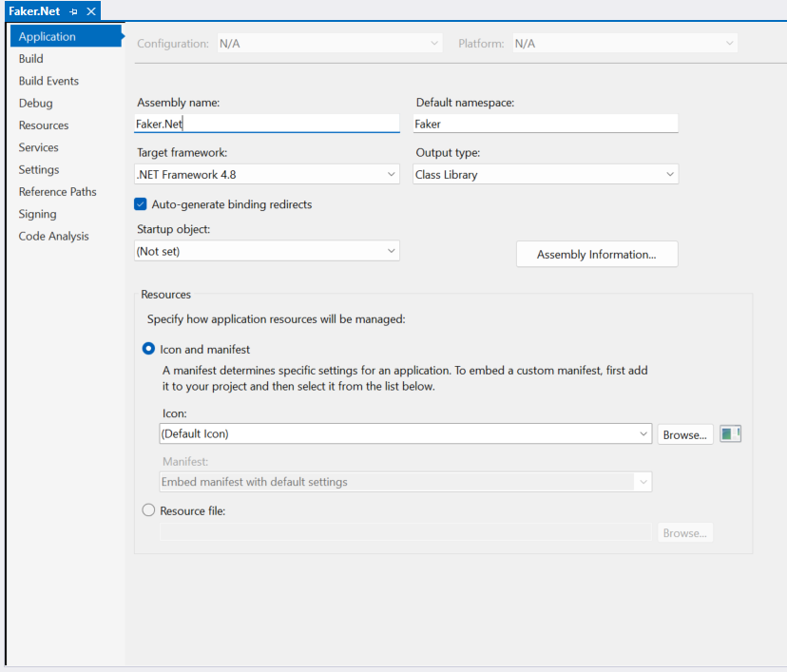The height and width of the screenshot is (672, 787).
Task: Open Code Analysis settings
Action: pyautogui.click(x=53, y=236)
